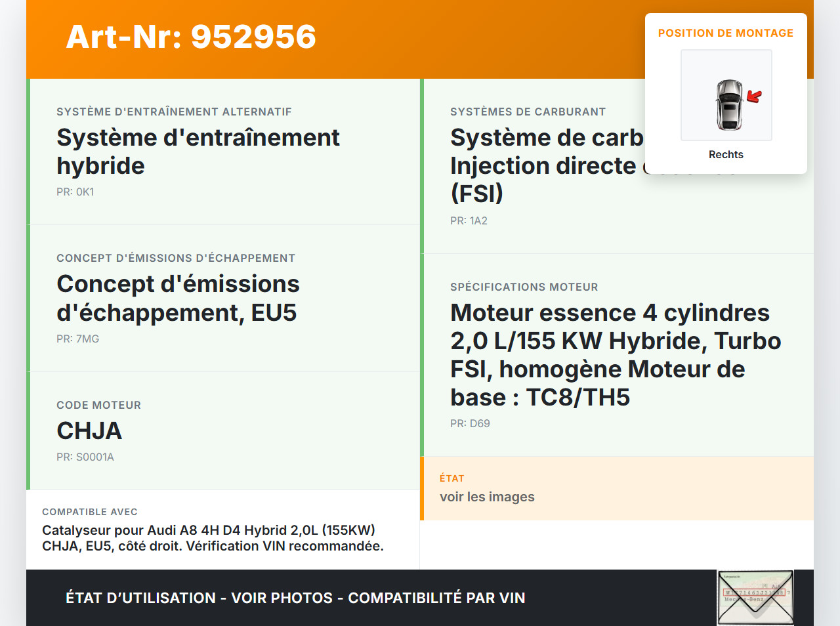Select the 'POSITION DE MONTAGE' heading
The height and width of the screenshot is (626, 840).
point(726,33)
